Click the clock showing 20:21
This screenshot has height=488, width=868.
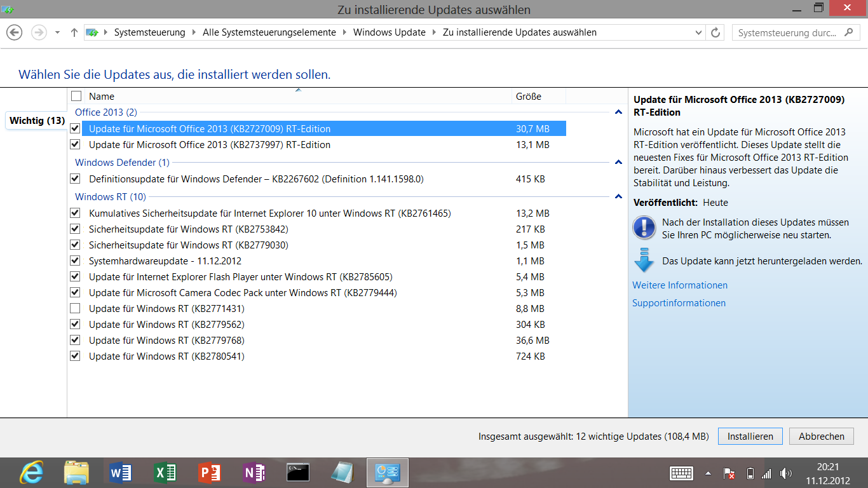827,467
